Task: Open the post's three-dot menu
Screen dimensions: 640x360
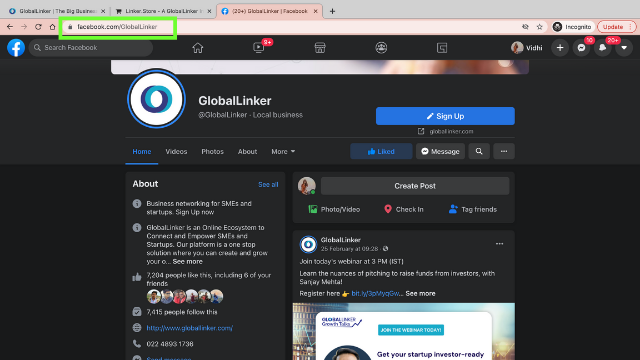Action: 499,244
